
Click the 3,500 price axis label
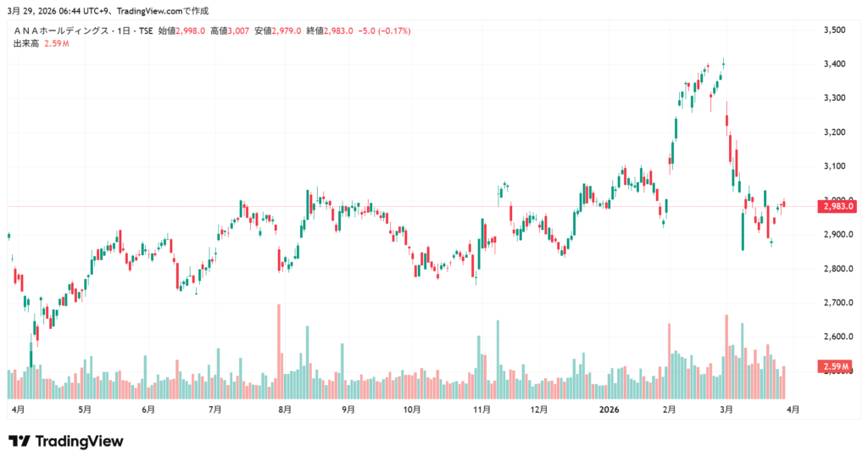pyautogui.click(x=835, y=30)
